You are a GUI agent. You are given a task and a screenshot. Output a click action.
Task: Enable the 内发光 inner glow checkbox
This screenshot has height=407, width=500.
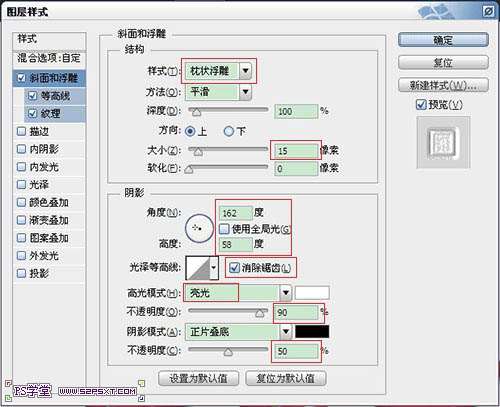(21, 166)
